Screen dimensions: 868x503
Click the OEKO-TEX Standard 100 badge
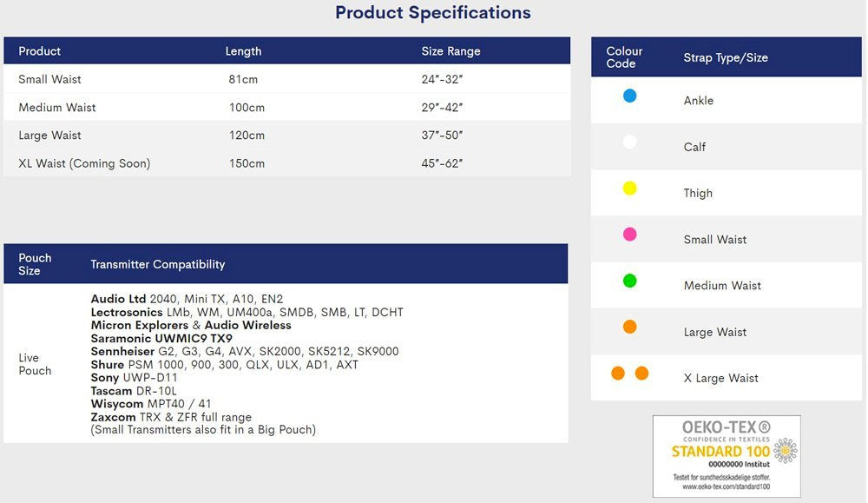click(727, 455)
